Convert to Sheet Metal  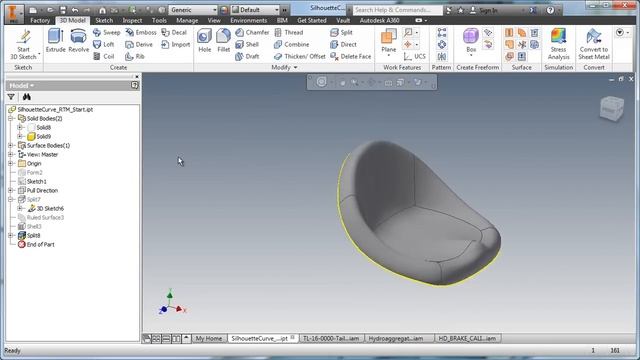coord(594,44)
